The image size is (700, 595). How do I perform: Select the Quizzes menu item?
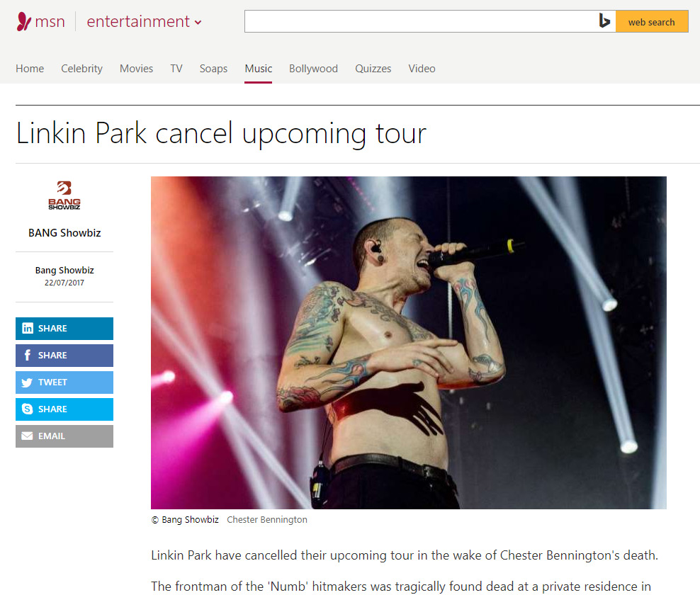click(373, 69)
